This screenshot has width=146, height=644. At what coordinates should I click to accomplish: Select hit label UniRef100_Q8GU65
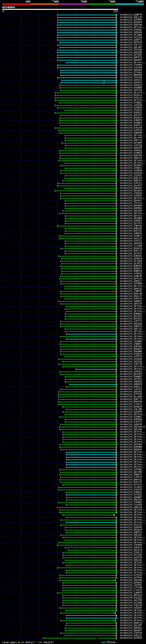click(131, 53)
